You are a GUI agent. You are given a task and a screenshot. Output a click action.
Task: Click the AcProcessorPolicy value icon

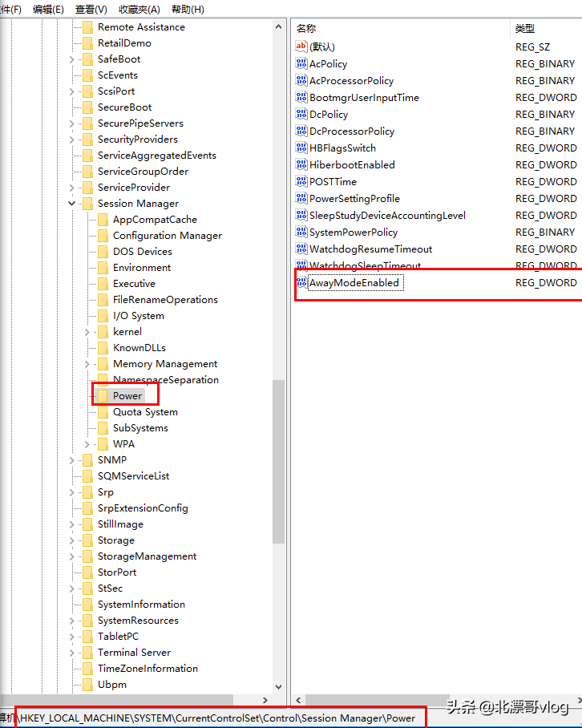(301, 80)
